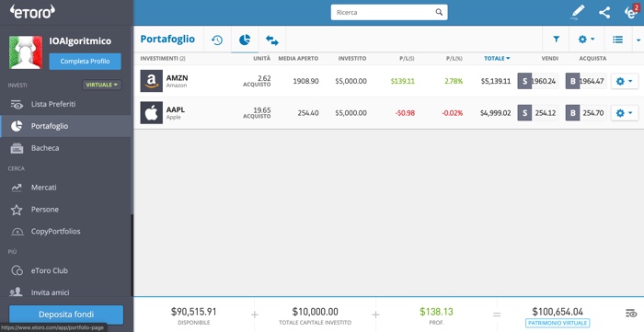Click the IOAlgoritmico username

[x=80, y=41]
